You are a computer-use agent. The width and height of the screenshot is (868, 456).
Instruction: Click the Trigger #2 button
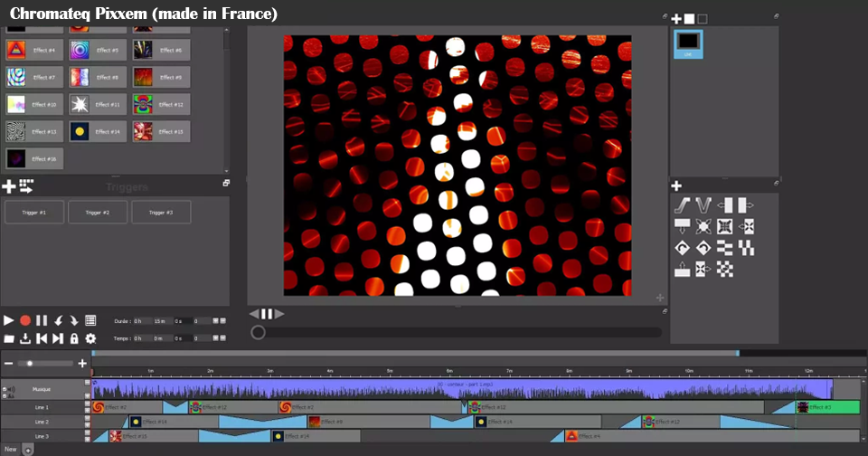coord(98,213)
